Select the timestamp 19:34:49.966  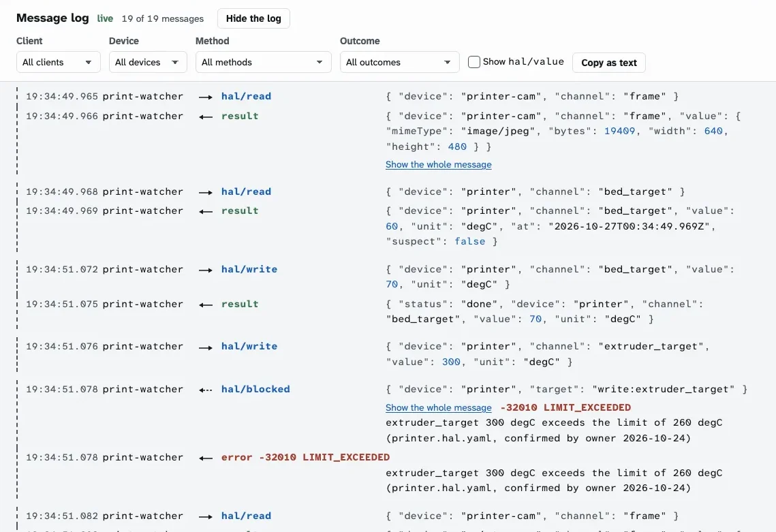pos(62,116)
